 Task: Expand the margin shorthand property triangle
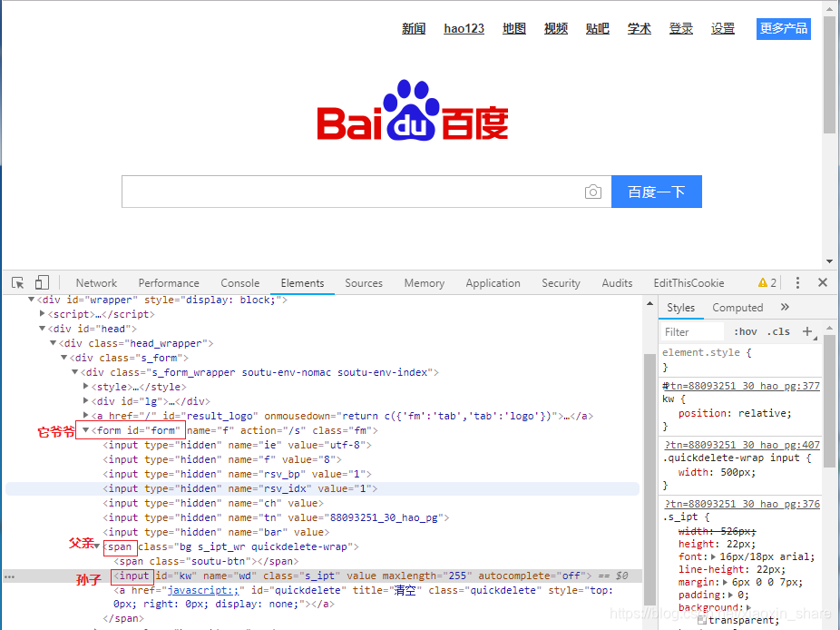726,582
